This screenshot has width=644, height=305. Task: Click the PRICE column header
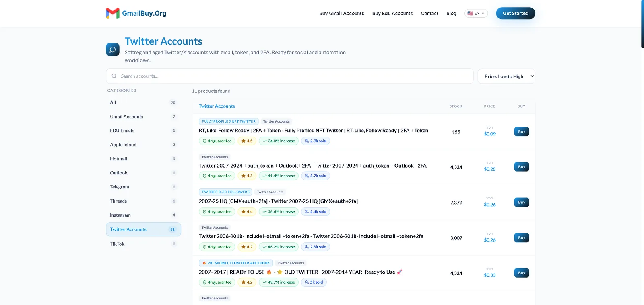click(489, 106)
